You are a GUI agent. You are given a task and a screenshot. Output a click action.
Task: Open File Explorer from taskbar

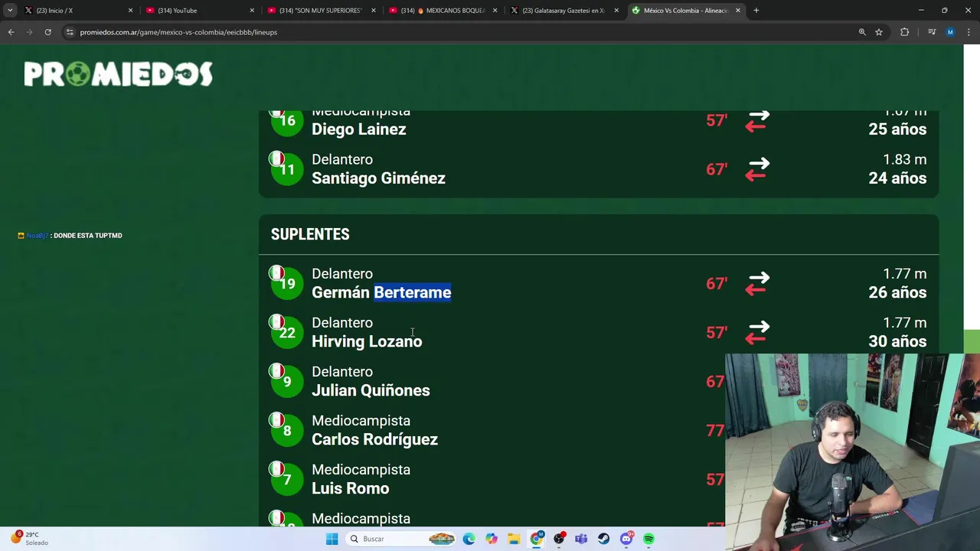pyautogui.click(x=514, y=539)
